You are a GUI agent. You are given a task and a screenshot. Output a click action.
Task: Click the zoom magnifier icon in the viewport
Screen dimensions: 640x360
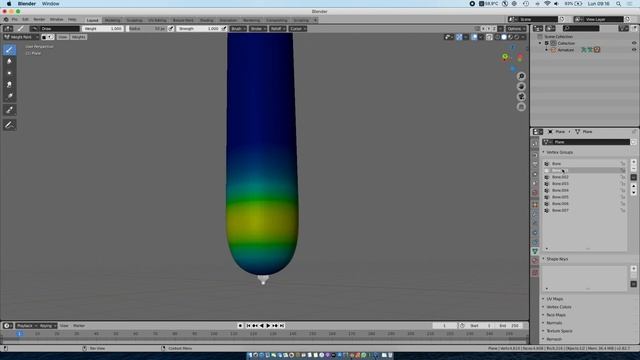point(521,76)
